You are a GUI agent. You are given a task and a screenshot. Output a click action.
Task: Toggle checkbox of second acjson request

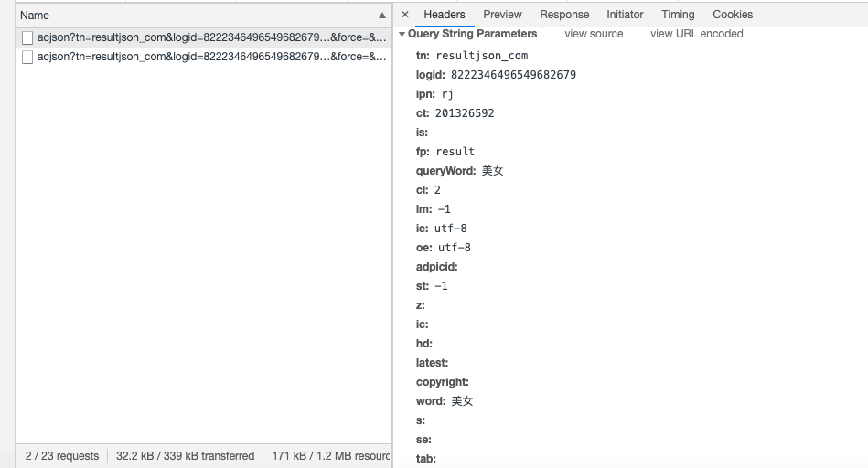[x=27, y=57]
